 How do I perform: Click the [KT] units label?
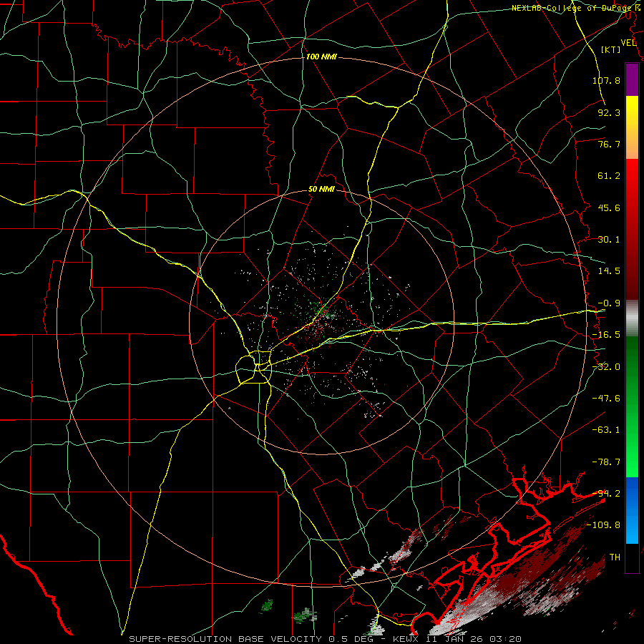click(610, 49)
